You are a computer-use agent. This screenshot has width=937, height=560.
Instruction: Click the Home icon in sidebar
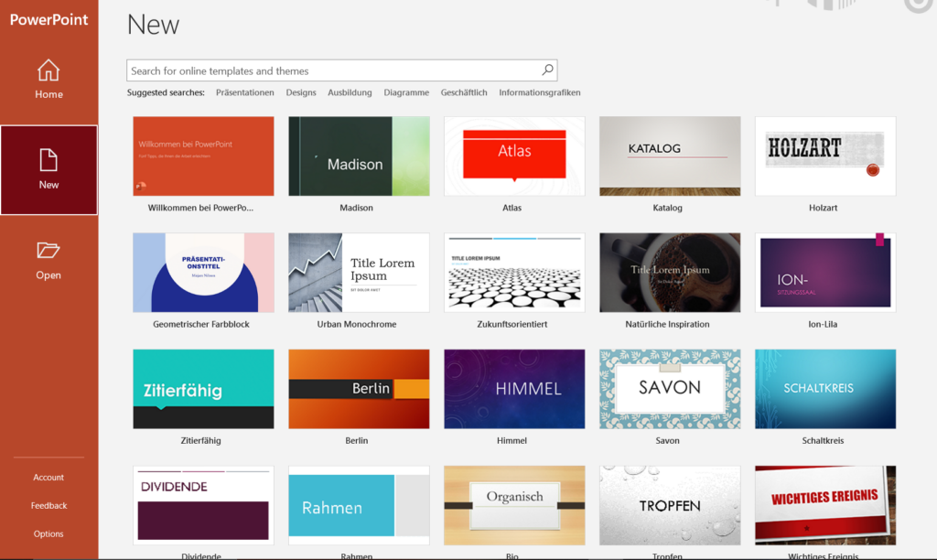48,70
